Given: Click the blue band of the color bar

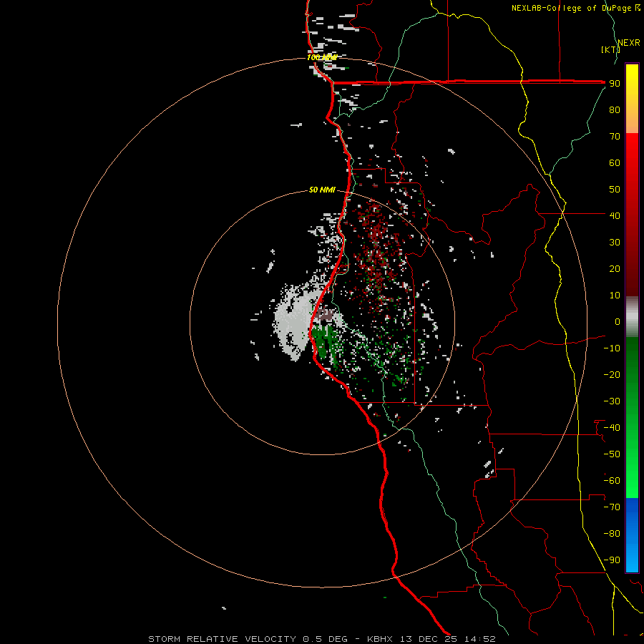Looking at the screenshot, I should pyautogui.click(x=632, y=535).
